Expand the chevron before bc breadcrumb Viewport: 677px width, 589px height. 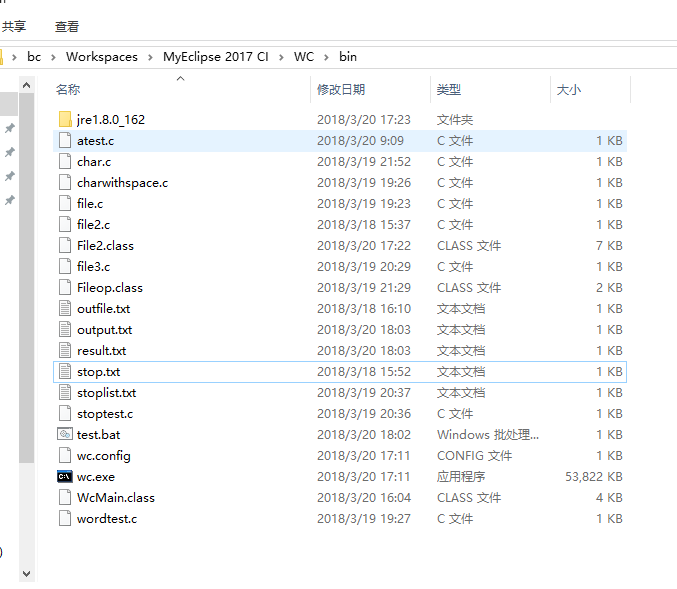point(15,57)
